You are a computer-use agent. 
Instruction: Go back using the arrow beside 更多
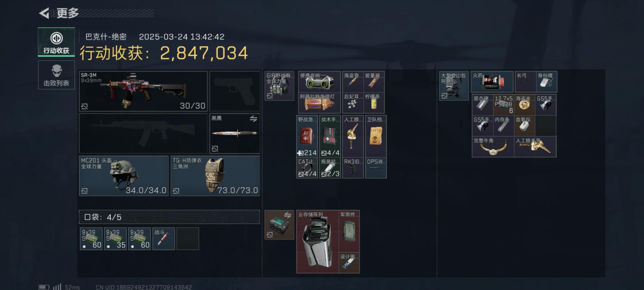(44, 13)
